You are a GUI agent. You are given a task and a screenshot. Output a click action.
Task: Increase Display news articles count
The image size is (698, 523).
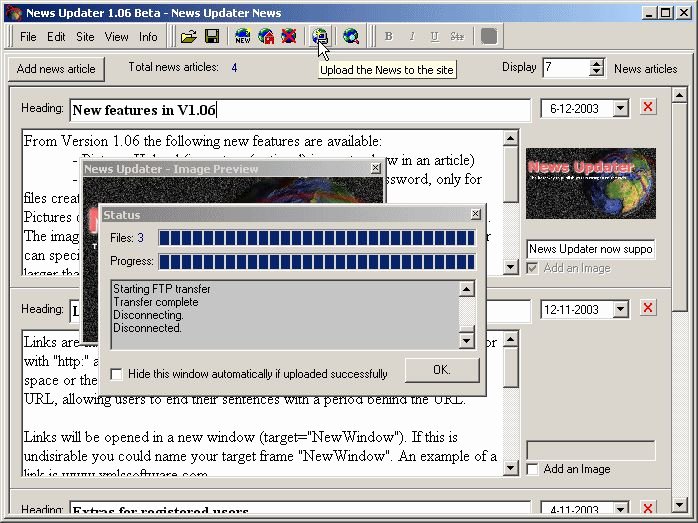point(597,64)
